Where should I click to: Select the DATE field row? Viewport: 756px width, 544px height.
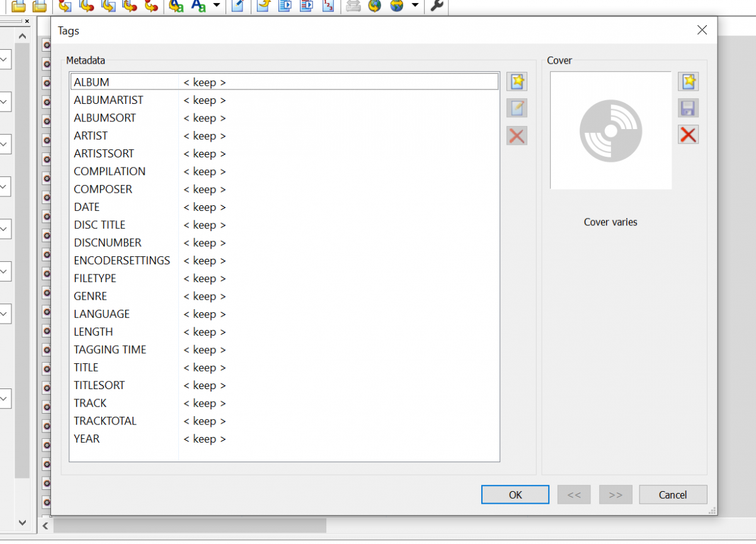(x=284, y=207)
